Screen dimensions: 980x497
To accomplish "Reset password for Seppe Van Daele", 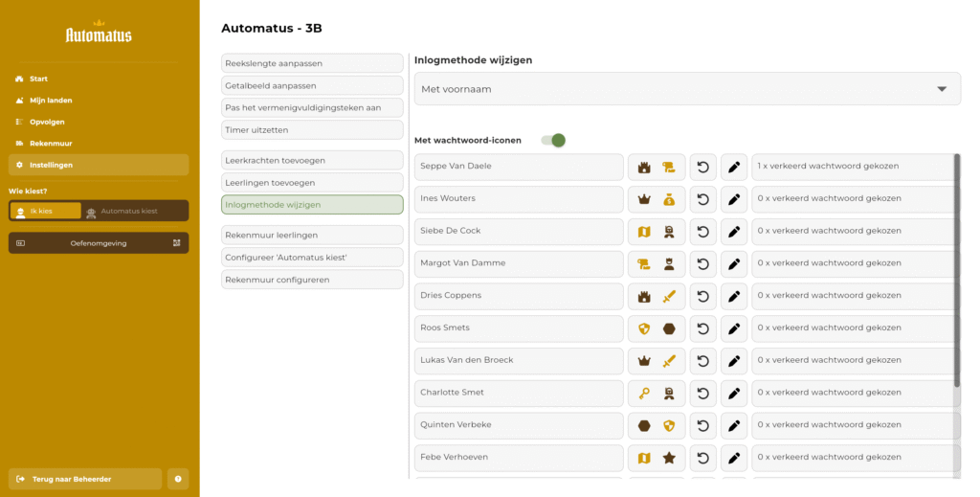I will [703, 167].
